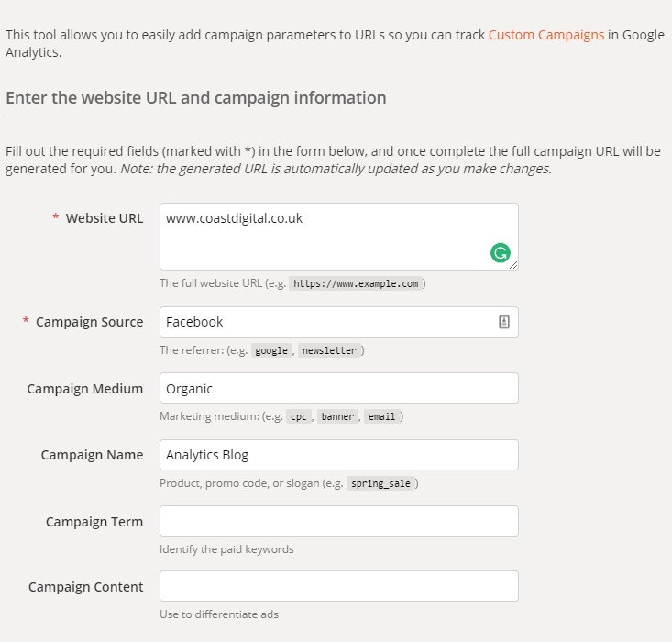Click the Campaign Content label
This screenshot has height=642, width=672.
[85, 587]
